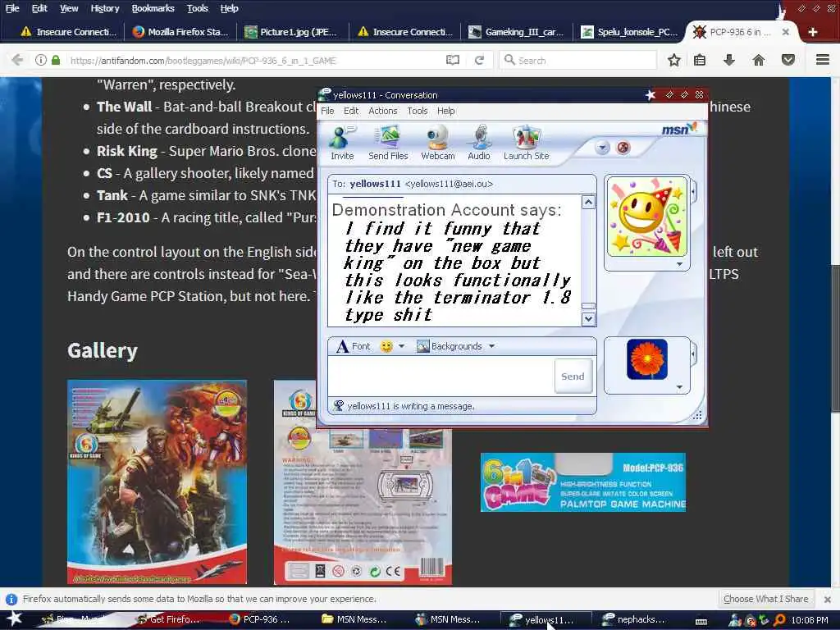This screenshot has width=840, height=630.
Task: Show bookmarks list icon in Firefox toolbar
Action: (699, 60)
